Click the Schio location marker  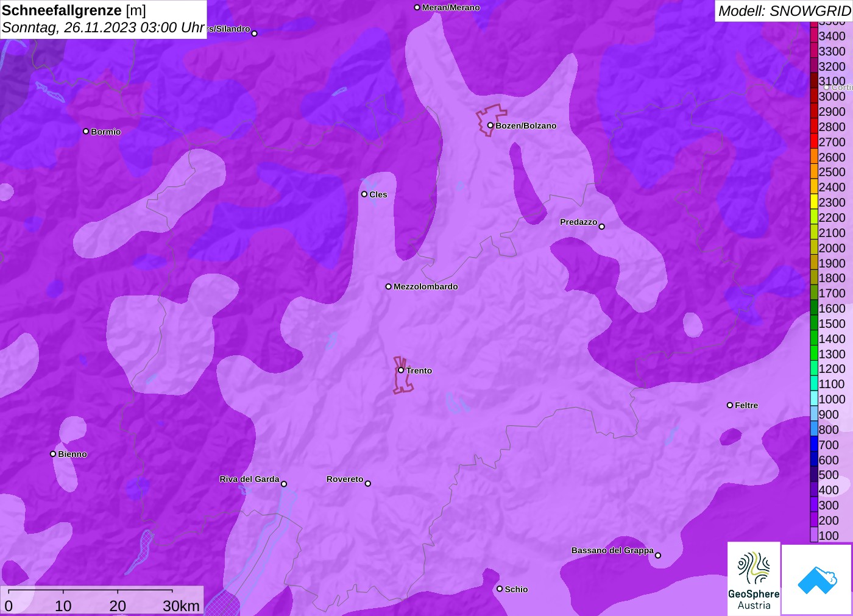click(500, 589)
